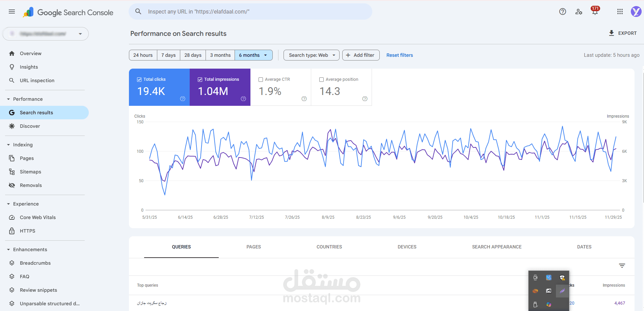Enable Average CTR metric checkbox

(x=261, y=79)
